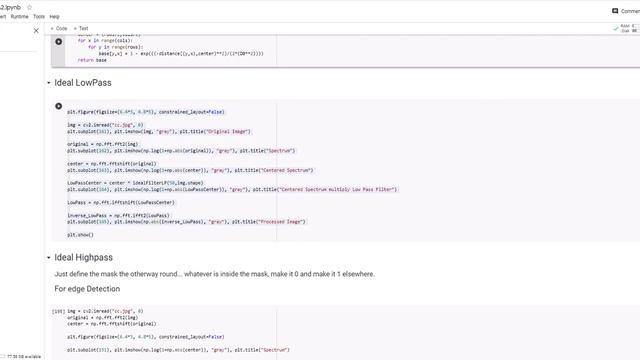
Task: Run the top filter function cell
Action: click(x=59, y=42)
